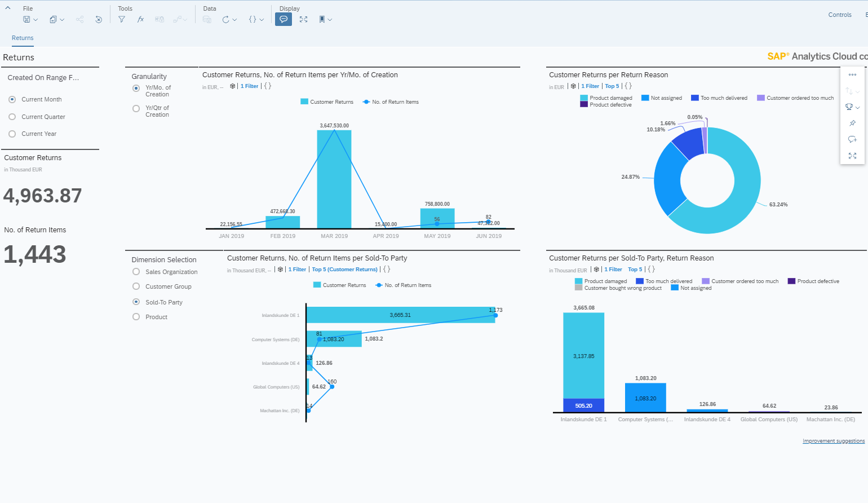Open More Actions ellipsis on donut chart

(x=852, y=74)
